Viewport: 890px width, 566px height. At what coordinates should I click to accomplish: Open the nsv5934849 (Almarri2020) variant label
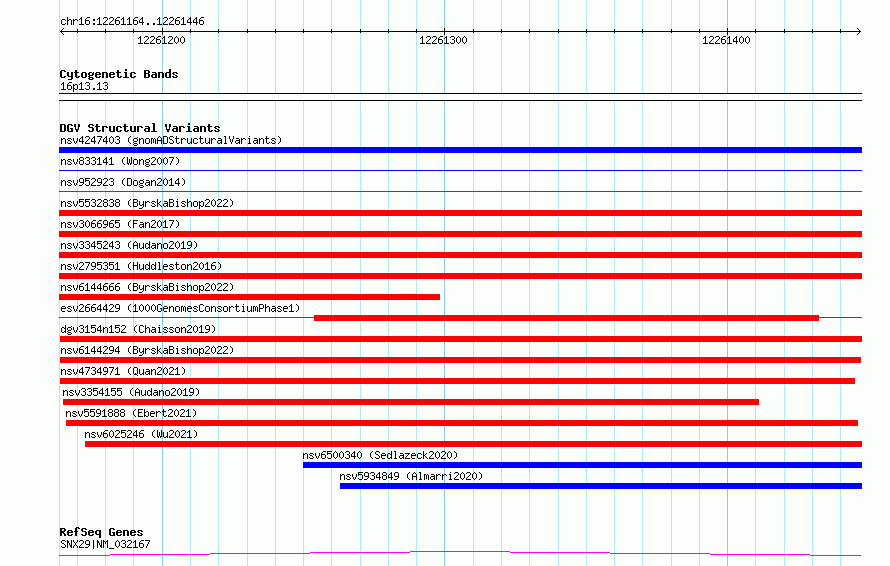411,476
